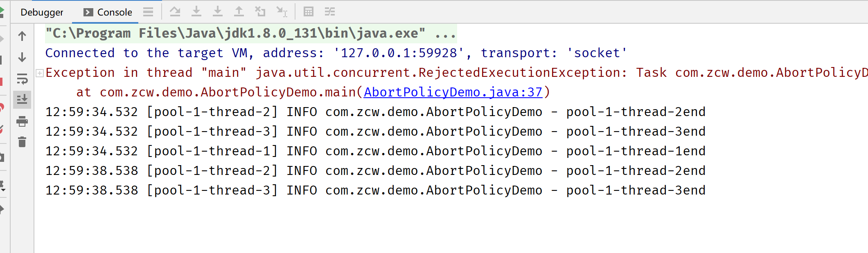868x253 pixels.
Task: Click the Step Into icon
Action: click(x=196, y=11)
